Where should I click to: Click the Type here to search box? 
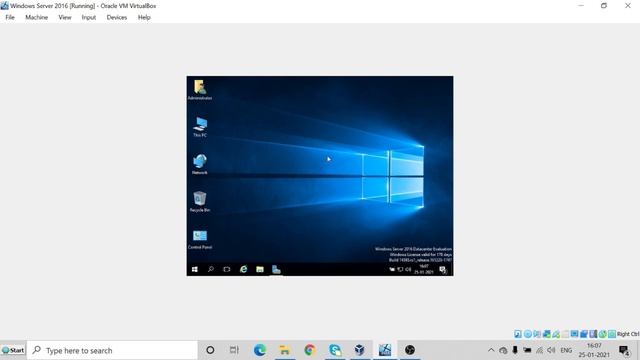click(x=113, y=350)
